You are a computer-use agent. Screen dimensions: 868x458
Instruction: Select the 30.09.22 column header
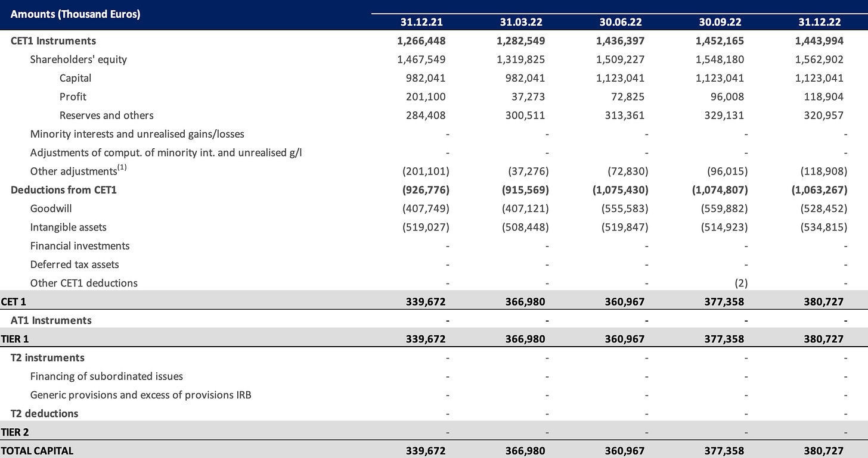pos(720,22)
